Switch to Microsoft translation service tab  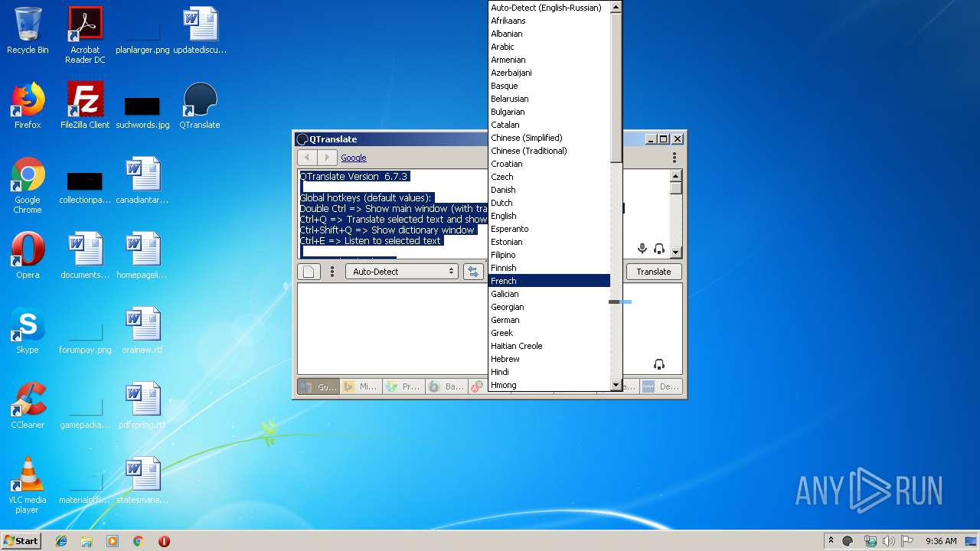pos(361,386)
